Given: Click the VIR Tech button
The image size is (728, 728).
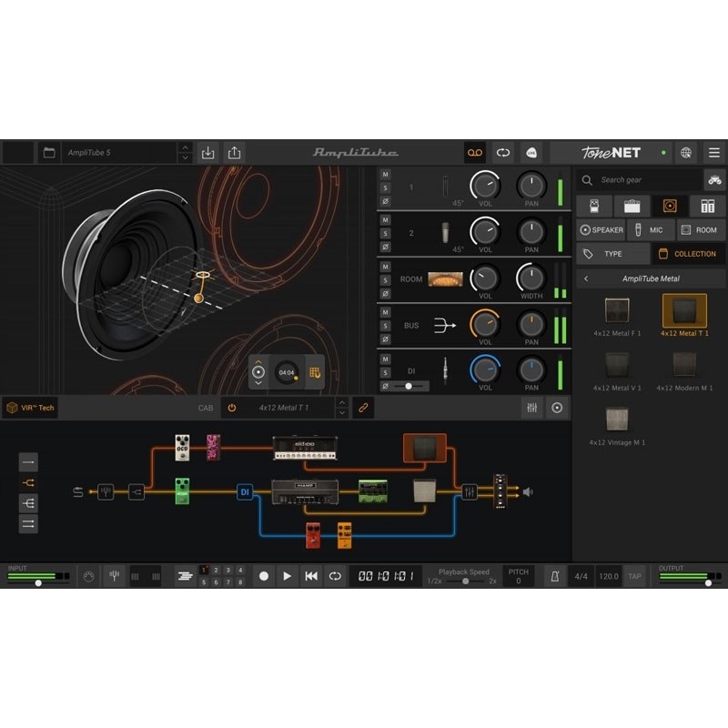Looking at the screenshot, I should click(30, 408).
